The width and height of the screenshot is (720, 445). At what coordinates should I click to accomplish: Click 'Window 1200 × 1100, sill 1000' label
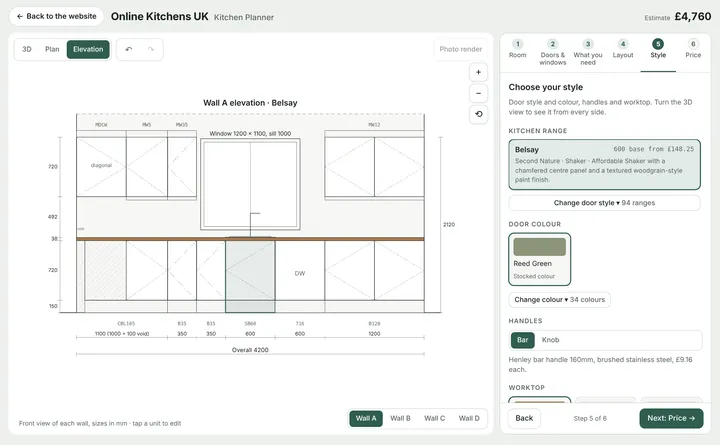(250, 134)
